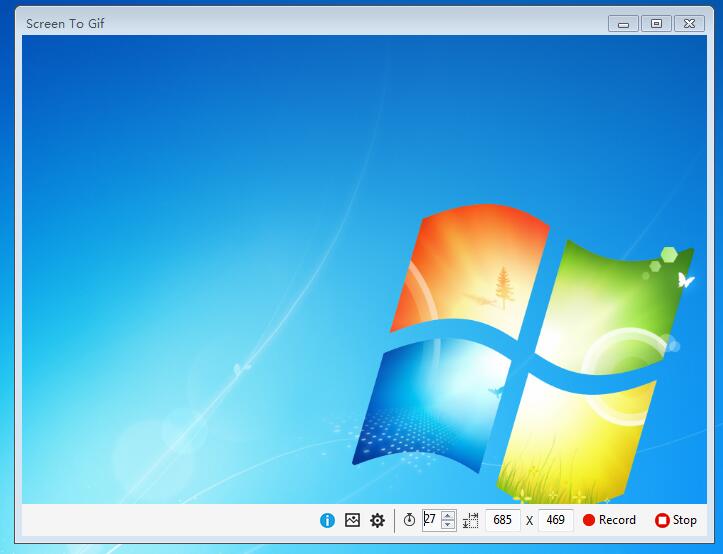Screen dimensions: 723x554
Task: Click the capture area size icon
Action: pos(470,520)
